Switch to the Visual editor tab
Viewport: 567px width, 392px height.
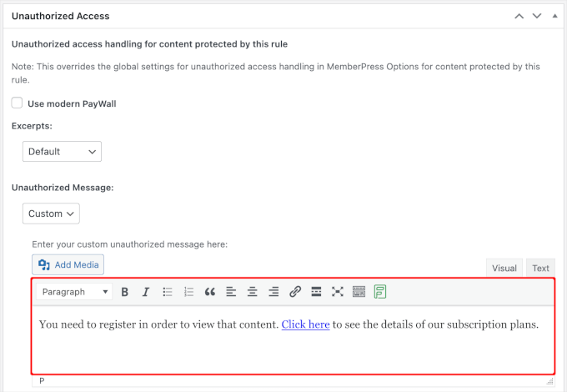tap(504, 268)
